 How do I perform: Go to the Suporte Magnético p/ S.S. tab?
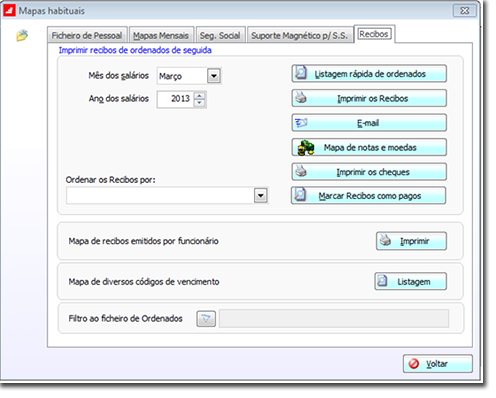click(x=300, y=35)
